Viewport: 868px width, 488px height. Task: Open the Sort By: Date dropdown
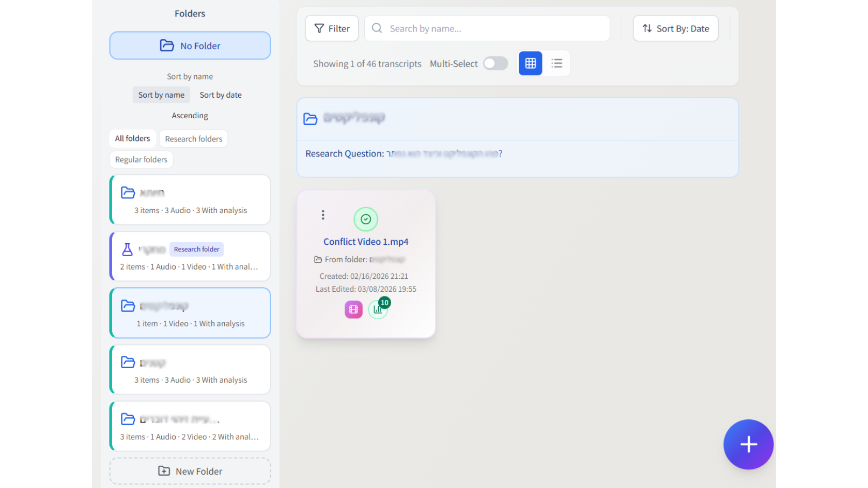[x=675, y=28]
